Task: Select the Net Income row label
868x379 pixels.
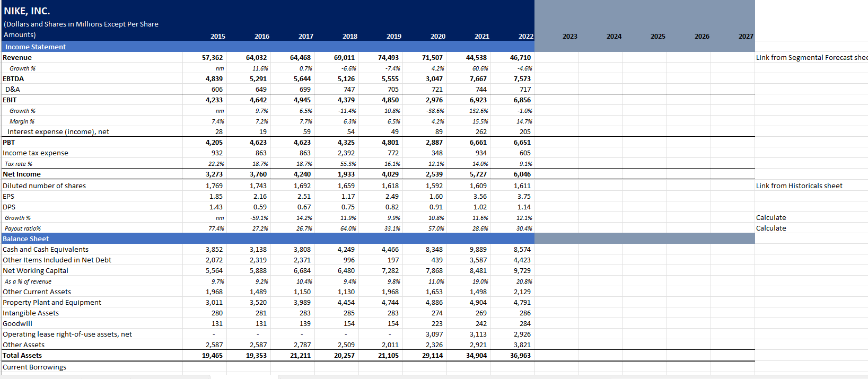Action: pos(22,174)
